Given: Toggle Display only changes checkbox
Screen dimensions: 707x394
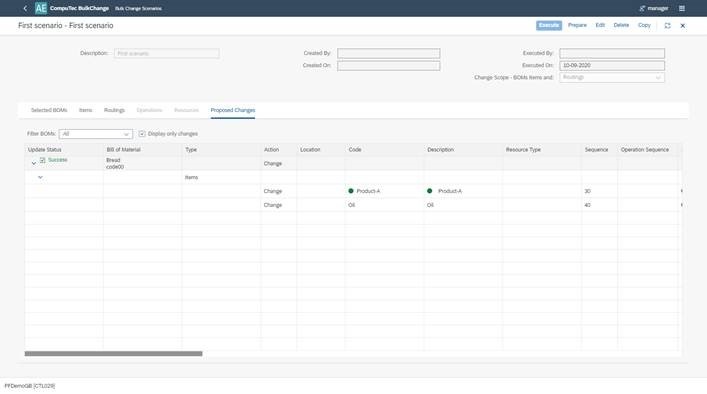Looking at the screenshot, I should coord(142,134).
